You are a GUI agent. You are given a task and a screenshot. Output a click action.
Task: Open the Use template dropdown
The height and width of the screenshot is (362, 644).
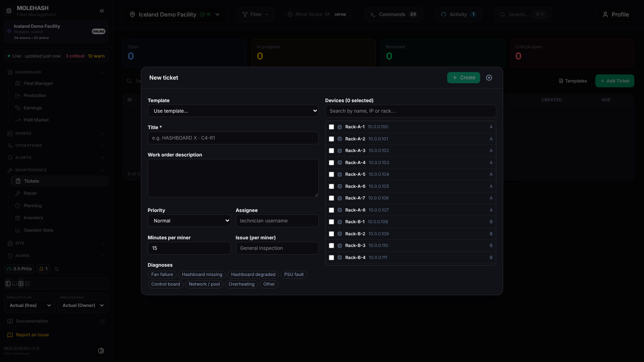pyautogui.click(x=233, y=111)
